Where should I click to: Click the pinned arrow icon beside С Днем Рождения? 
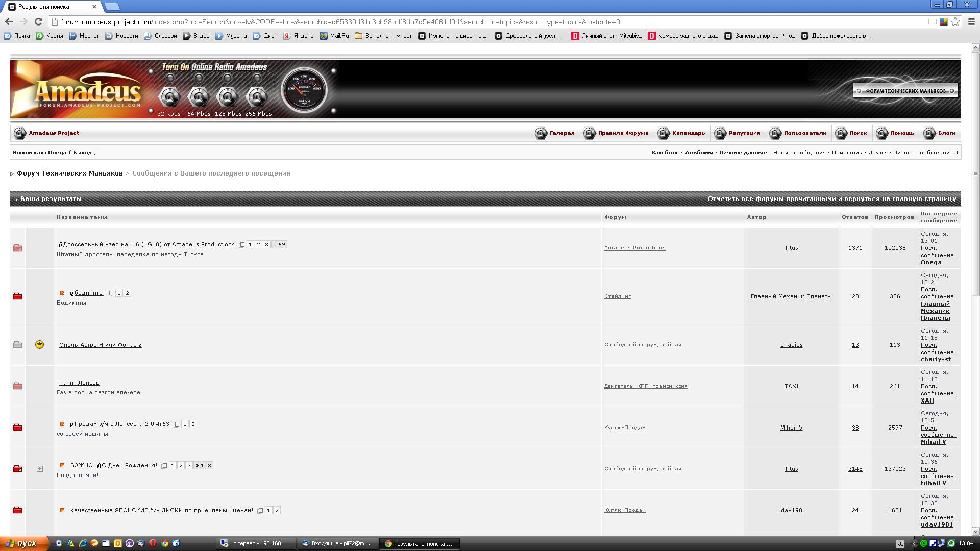(x=39, y=469)
